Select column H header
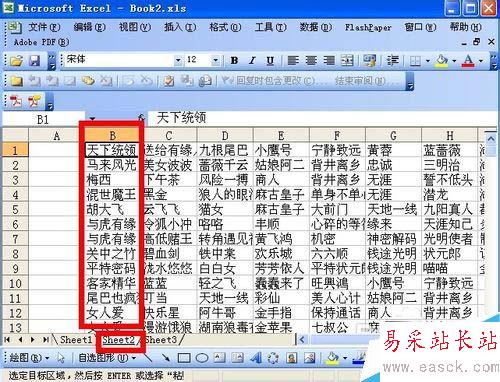500x382 pixels. tap(450, 135)
